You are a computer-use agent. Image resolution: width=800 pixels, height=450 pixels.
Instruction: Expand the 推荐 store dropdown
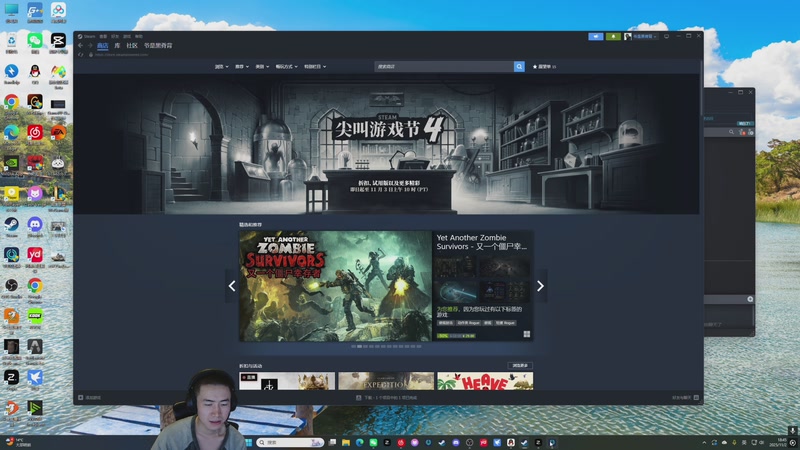click(x=242, y=67)
